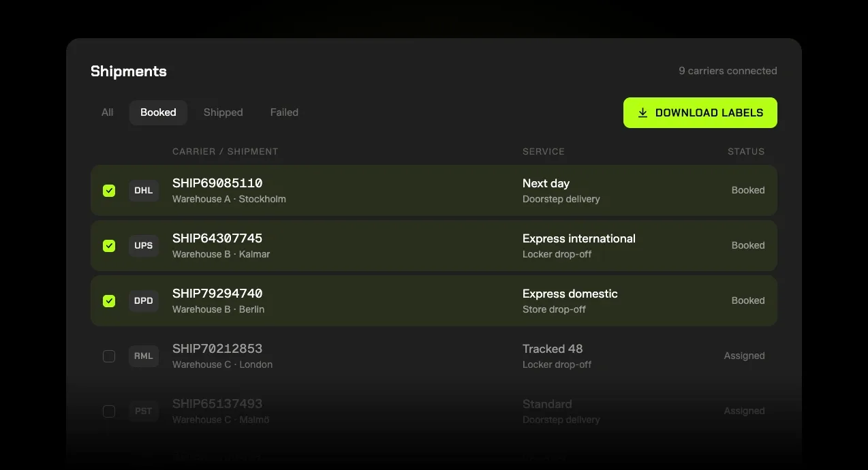This screenshot has height=470, width=868.
Task: Click the DHL carrier badge
Action: tap(144, 191)
